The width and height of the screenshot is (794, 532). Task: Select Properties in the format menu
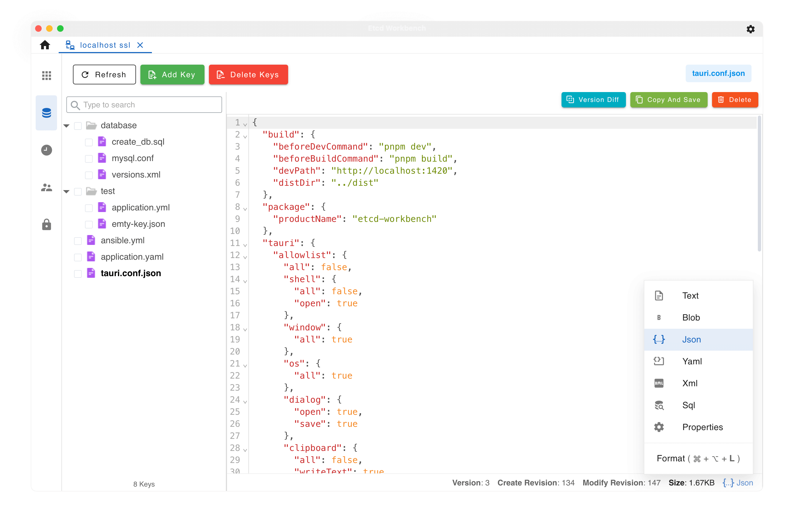(x=702, y=427)
